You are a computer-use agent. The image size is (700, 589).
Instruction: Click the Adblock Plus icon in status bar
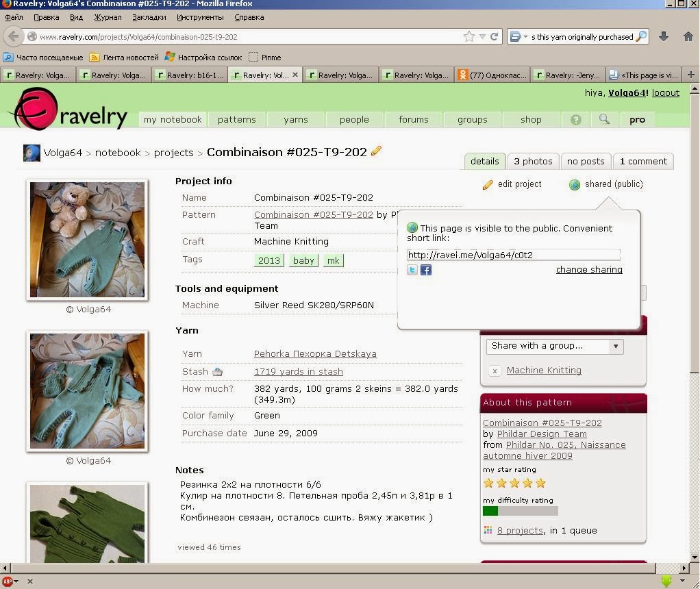(x=8, y=581)
